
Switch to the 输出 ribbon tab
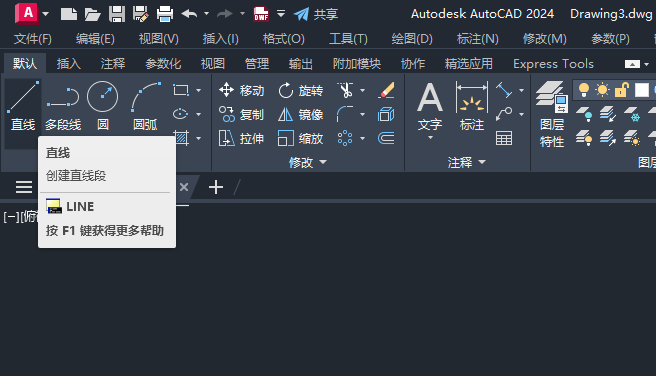pyautogui.click(x=301, y=64)
